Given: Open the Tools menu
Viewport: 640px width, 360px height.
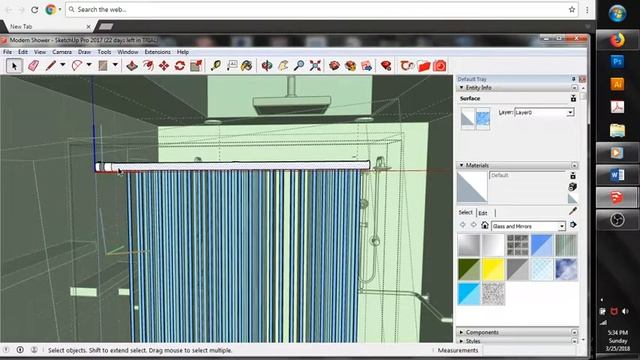Looking at the screenshot, I should 104,52.
